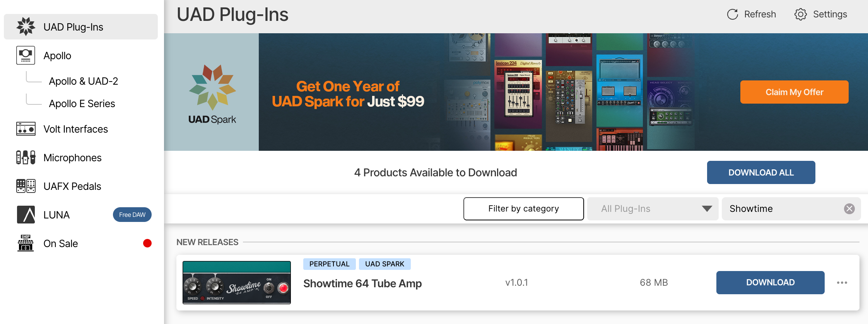Open the Showtime 64 Tube Amp thumbnail
Image resolution: width=868 pixels, height=324 pixels.
pyautogui.click(x=236, y=283)
